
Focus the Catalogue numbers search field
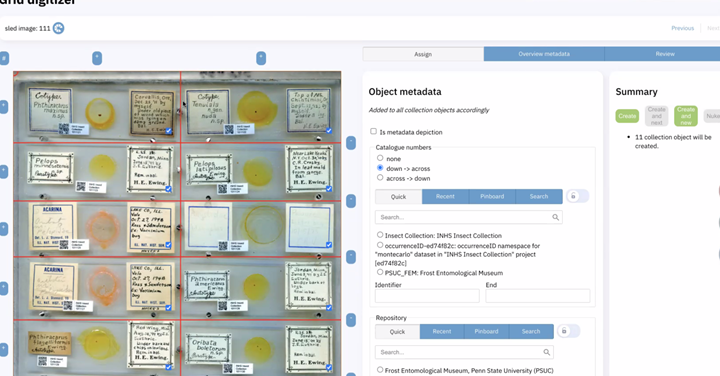point(468,217)
